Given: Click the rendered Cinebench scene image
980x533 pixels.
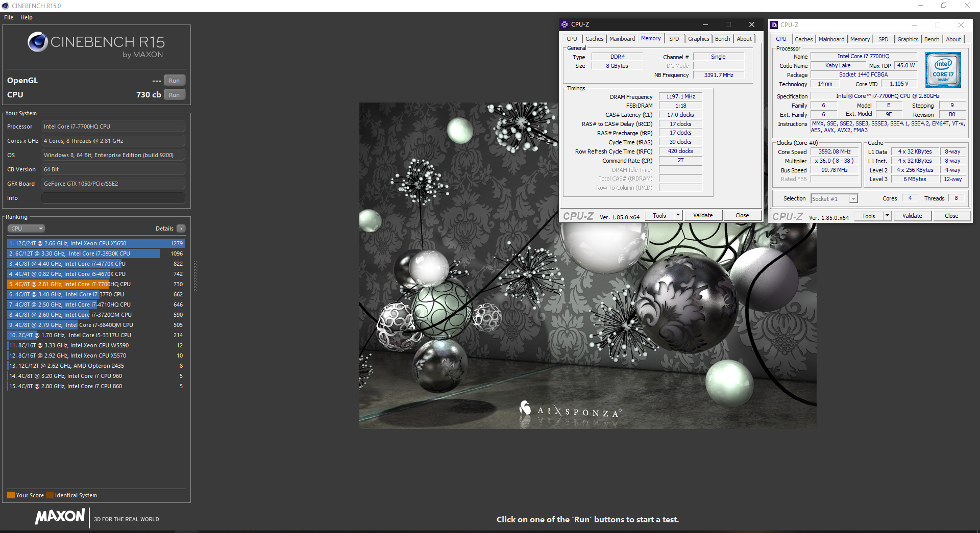Looking at the screenshot, I should (x=587, y=265).
